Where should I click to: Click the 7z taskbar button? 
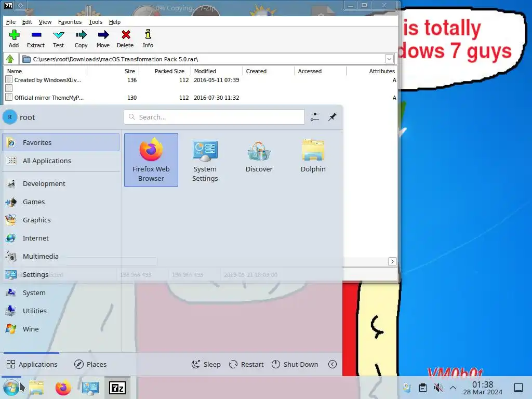point(117,388)
